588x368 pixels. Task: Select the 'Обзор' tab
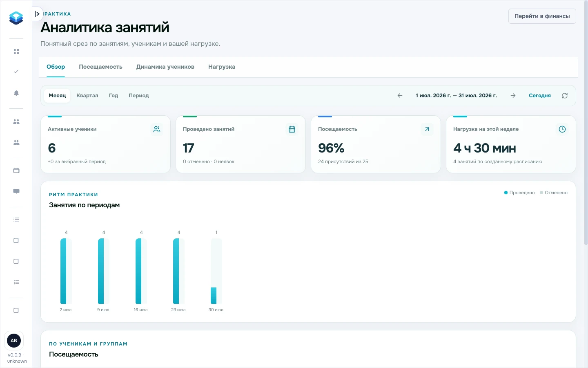click(56, 67)
